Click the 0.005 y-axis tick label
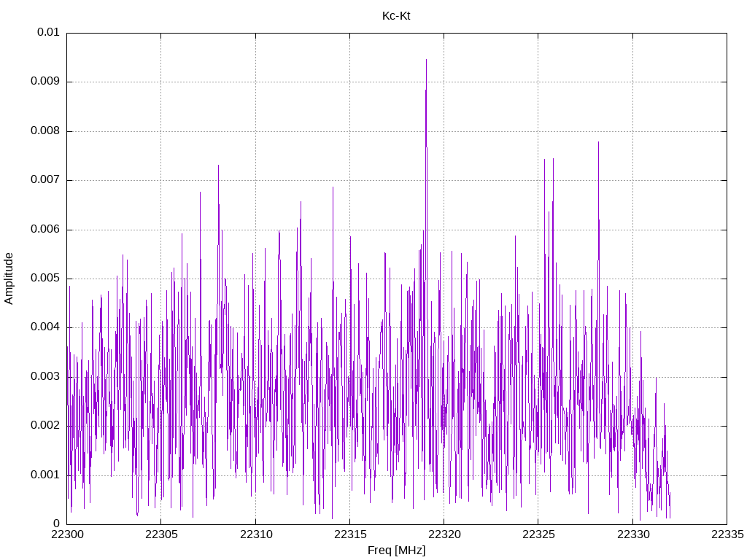 pos(44,278)
